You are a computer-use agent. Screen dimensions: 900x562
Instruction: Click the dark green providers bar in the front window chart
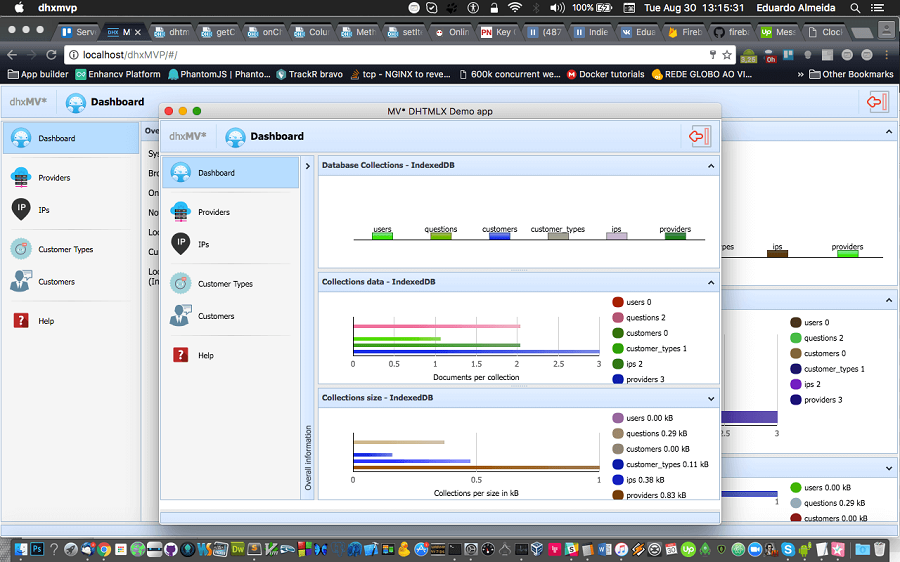(x=675, y=236)
